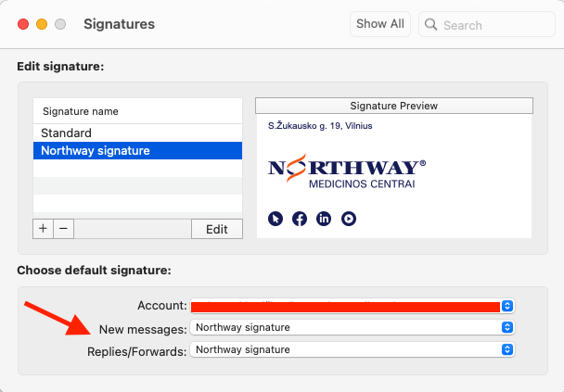The width and height of the screenshot is (564, 392).
Task: Close the Signatures window with red button
Action: pos(23,24)
